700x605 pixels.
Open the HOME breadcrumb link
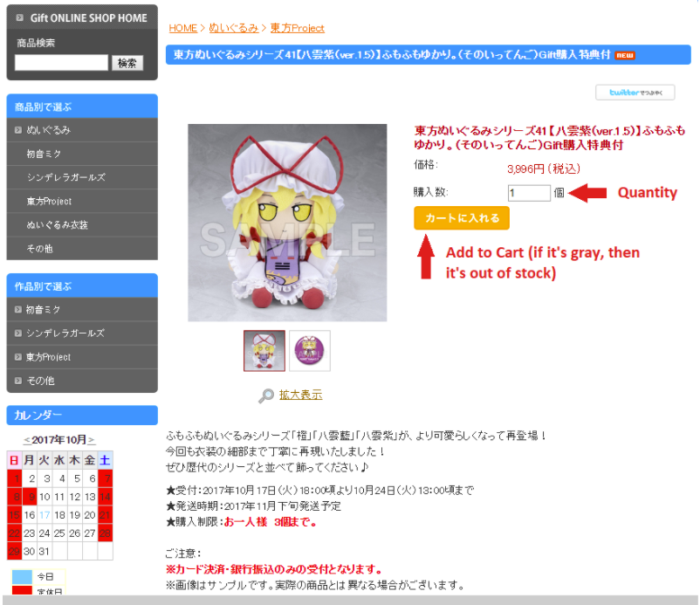pyautogui.click(x=182, y=28)
